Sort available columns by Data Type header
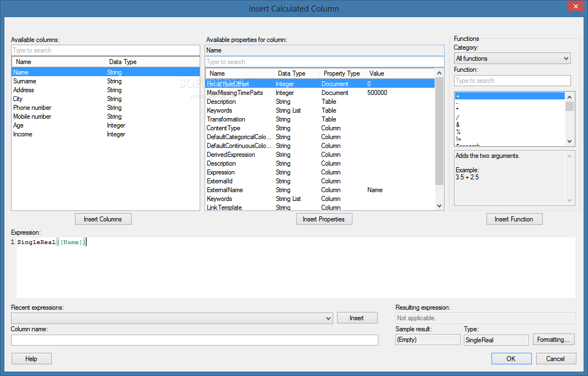The width and height of the screenshot is (588, 376). [123, 62]
